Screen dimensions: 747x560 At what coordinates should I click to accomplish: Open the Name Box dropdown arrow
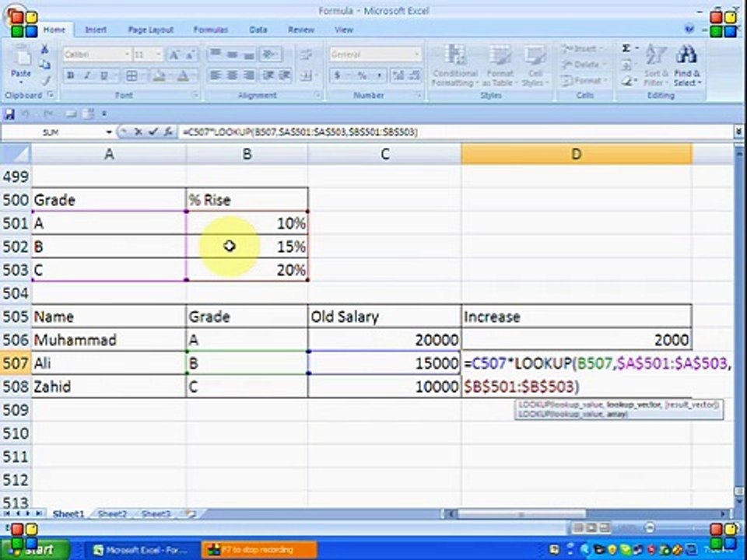[109, 132]
